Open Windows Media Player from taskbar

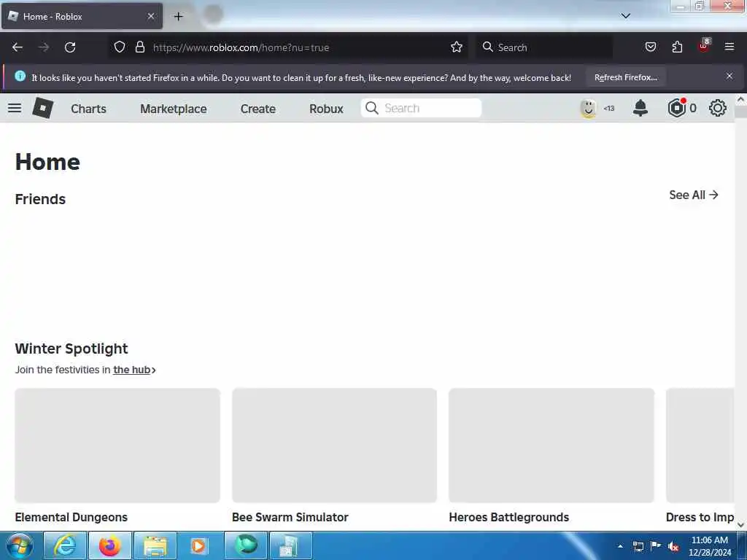pyautogui.click(x=199, y=545)
